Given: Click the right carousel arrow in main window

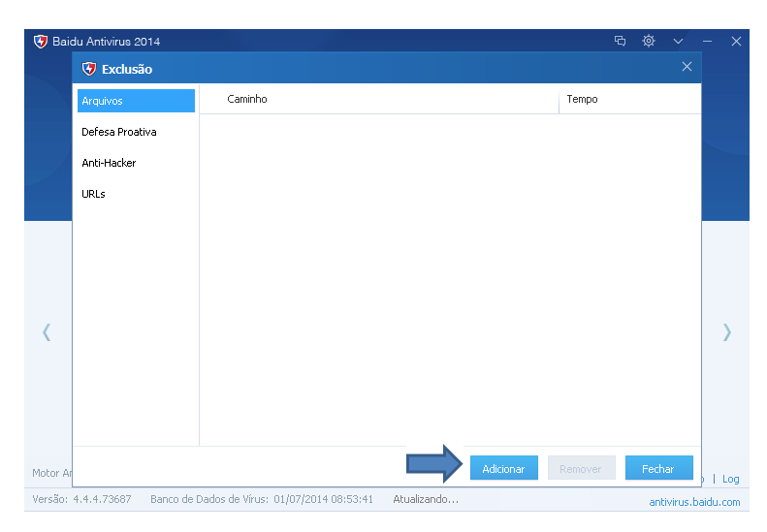Looking at the screenshot, I should point(727,332).
